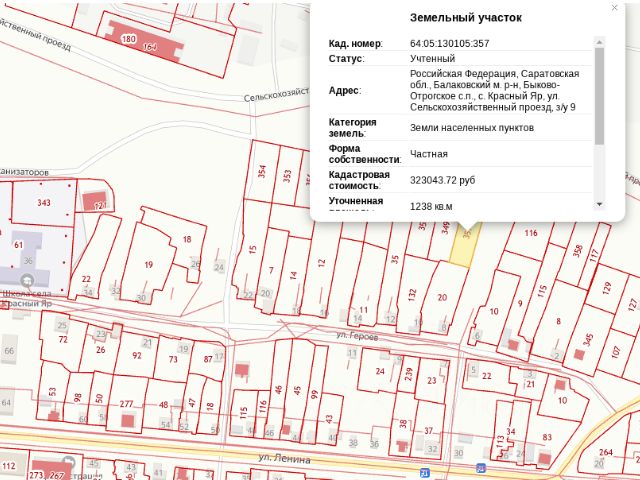This screenshot has height=480, width=640.
Task: Click the address text ending з/у 9
Action: (494, 91)
